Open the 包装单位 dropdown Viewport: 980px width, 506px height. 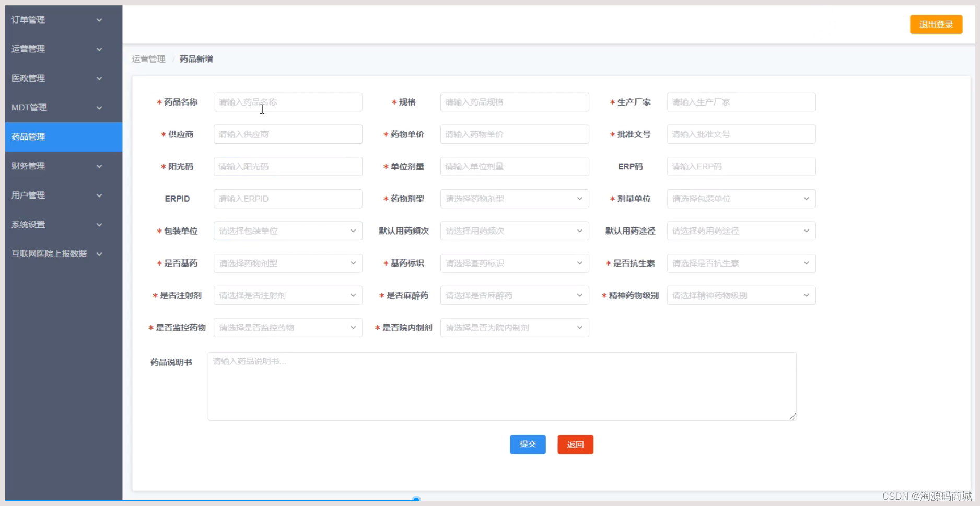[x=287, y=231]
